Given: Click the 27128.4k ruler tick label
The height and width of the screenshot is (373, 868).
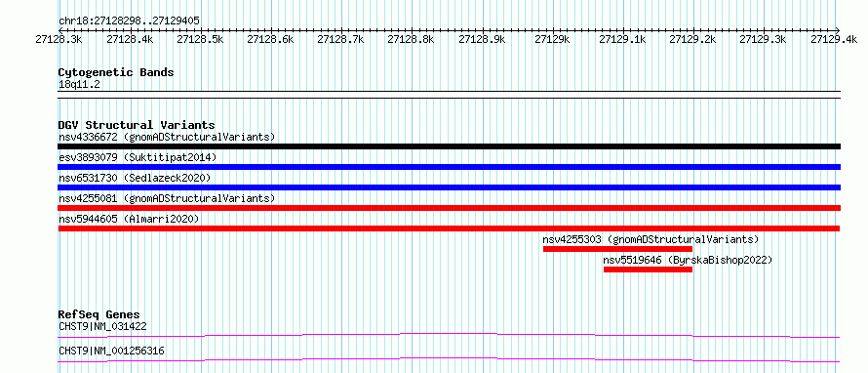Looking at the screenshot, I should click(130, 39).
